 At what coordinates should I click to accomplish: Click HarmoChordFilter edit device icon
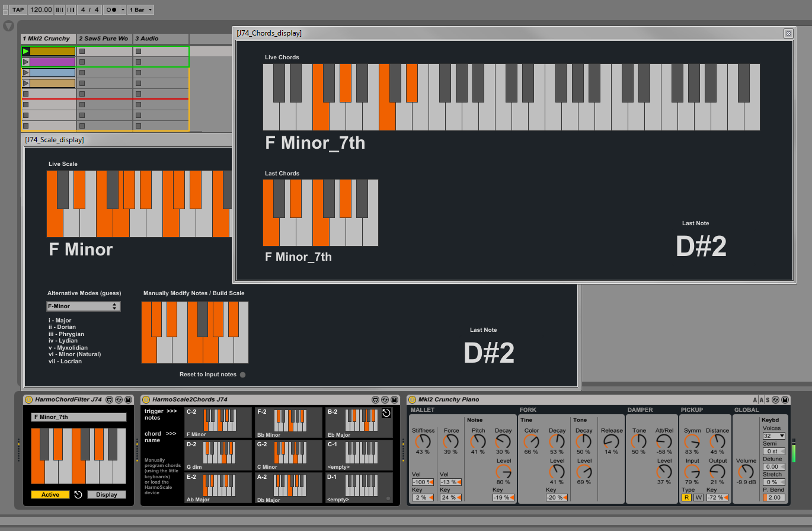(110, 399)
